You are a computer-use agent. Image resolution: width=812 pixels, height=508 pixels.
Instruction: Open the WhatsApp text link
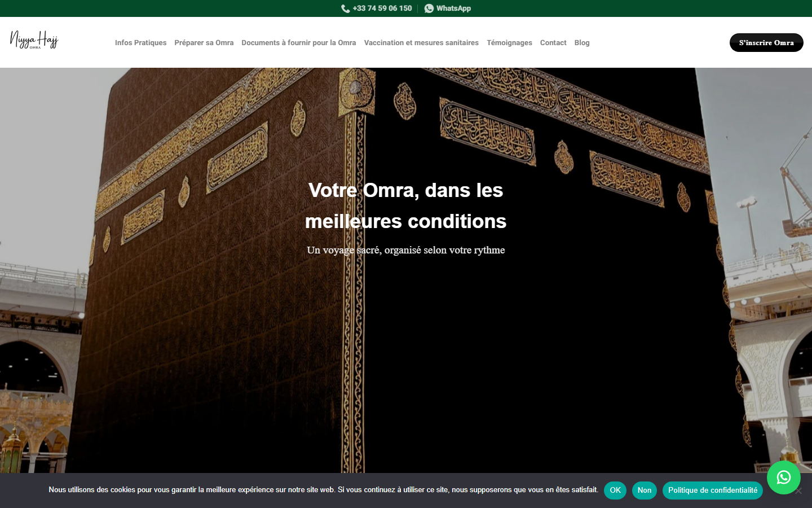(453, 8)
